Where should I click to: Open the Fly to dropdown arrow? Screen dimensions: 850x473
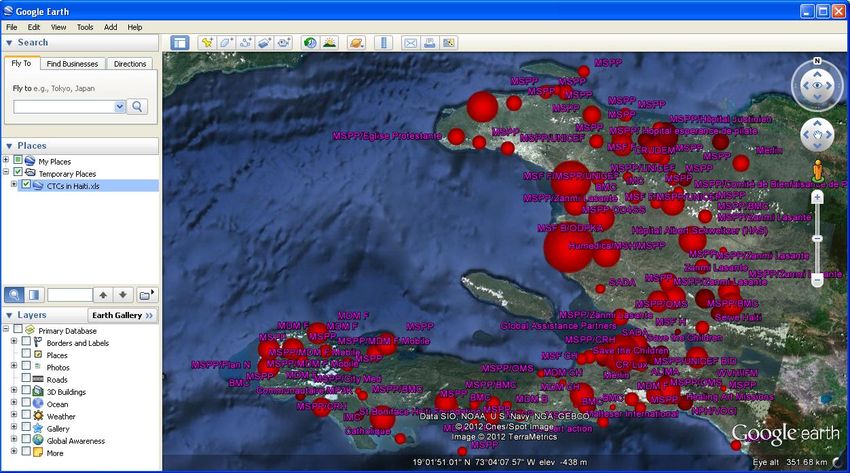(x=120, y=107)
